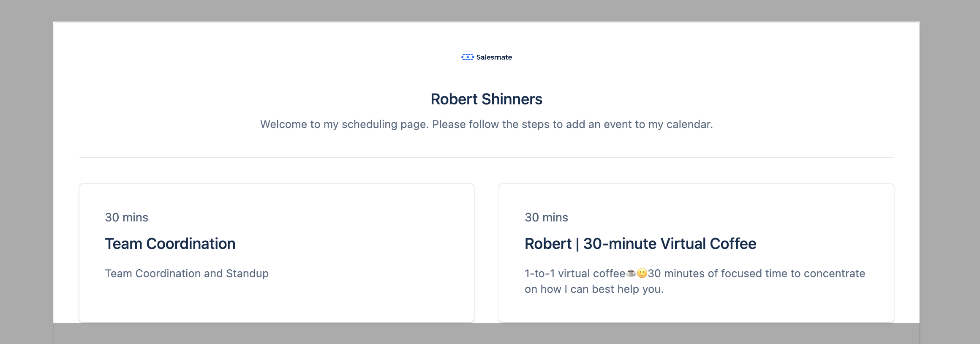Click the 1-to-1 virtual coffee description text
This screenshot has width=980, height=344.
click(695, 281)
